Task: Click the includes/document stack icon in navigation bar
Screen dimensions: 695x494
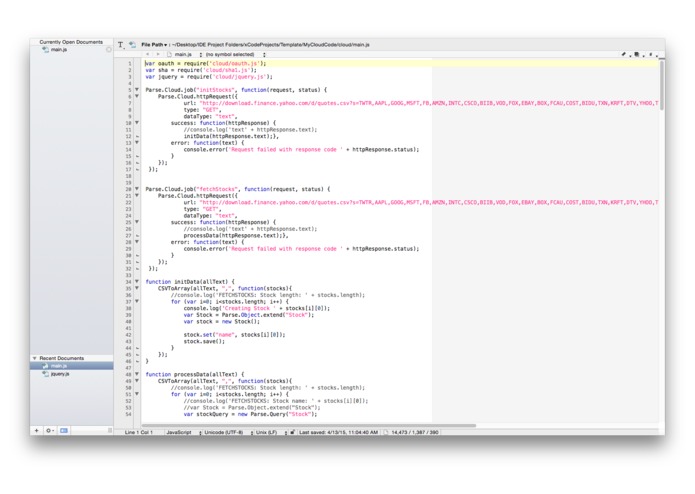Action: (x=638, y=54)
